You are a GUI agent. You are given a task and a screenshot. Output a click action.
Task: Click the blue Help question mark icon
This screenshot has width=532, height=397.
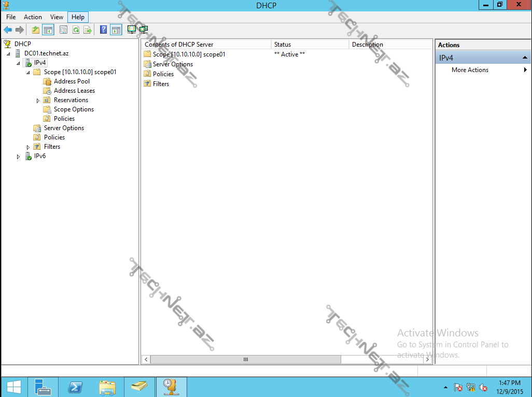[104, 30]
